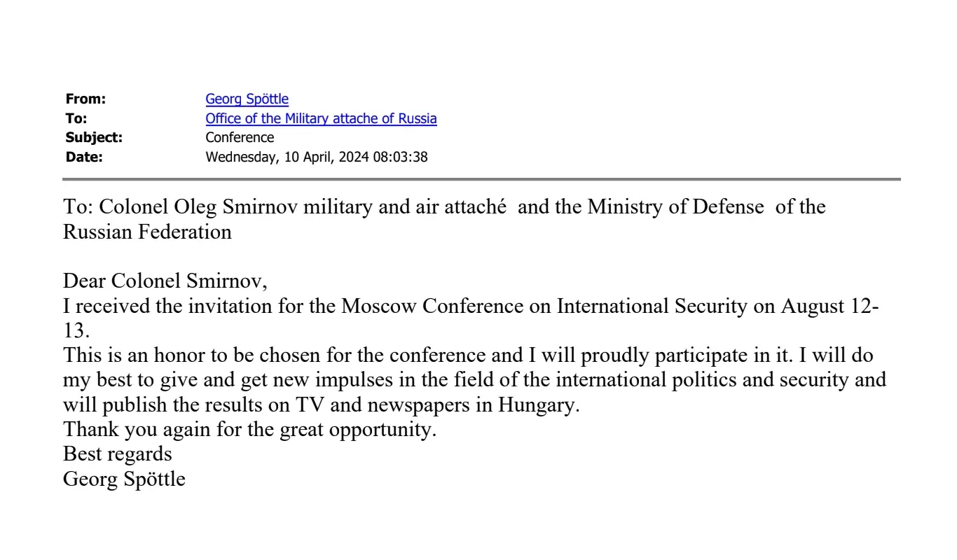Click the text August 12- at the line end
Screen dimensions: 957x560
pyautogui.click(x=830, y=307)
